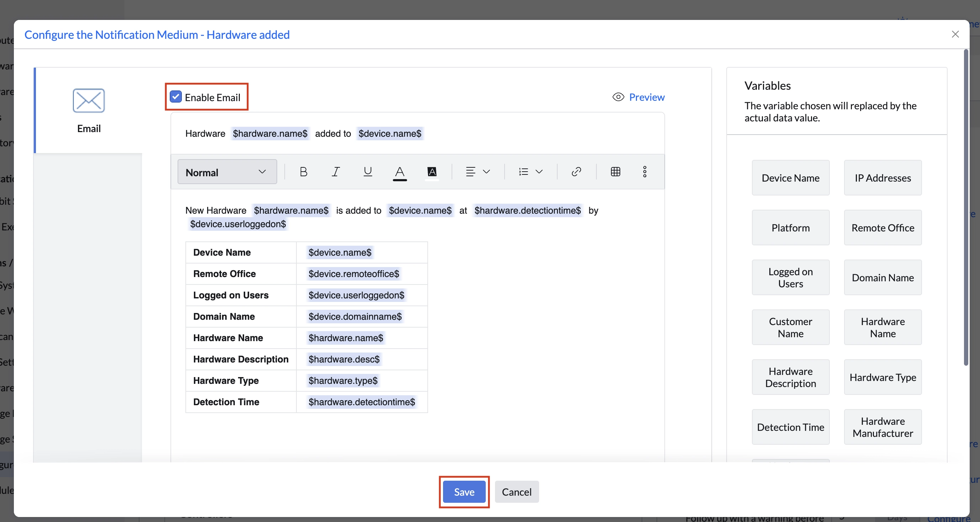Screen dimensions: 980x522
Task: Apply italic formatting in the editor toolbar
Action: 336,172
